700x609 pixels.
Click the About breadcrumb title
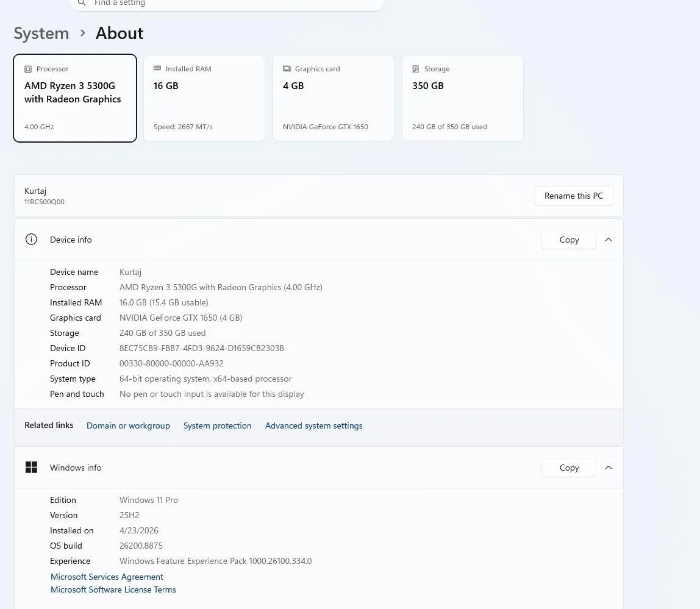coord(120,34)
